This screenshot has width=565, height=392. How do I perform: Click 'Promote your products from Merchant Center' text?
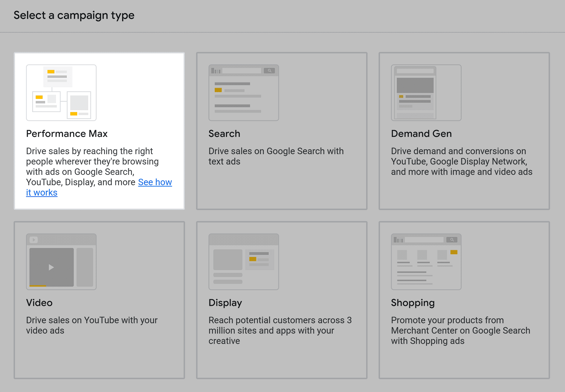pyautogui.click(x=461, y=330)
